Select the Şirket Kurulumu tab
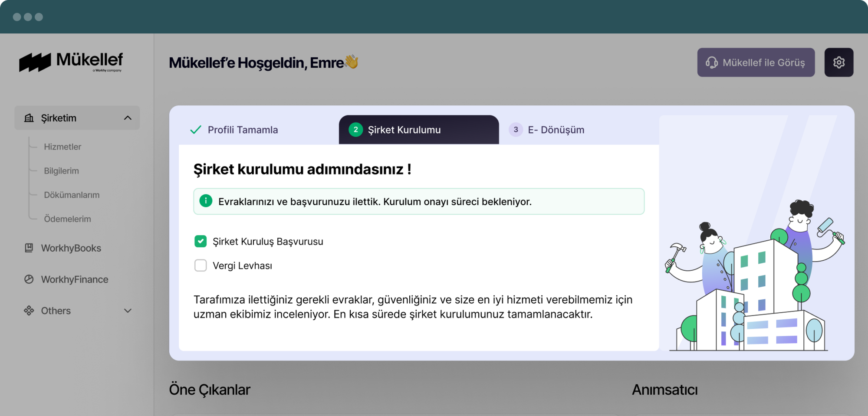 click(419, 130)
